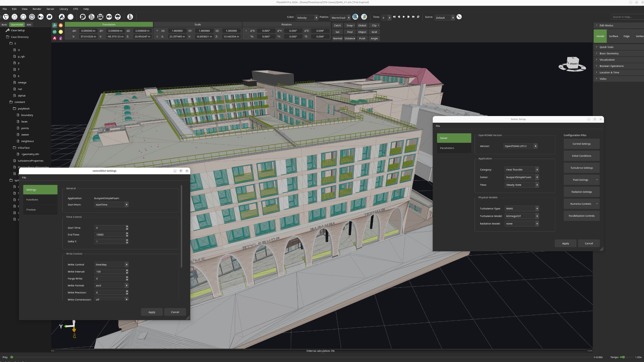This screenshot has height=362, width=644.
Task: Edit the End Time value field
Action: point(110,235)
